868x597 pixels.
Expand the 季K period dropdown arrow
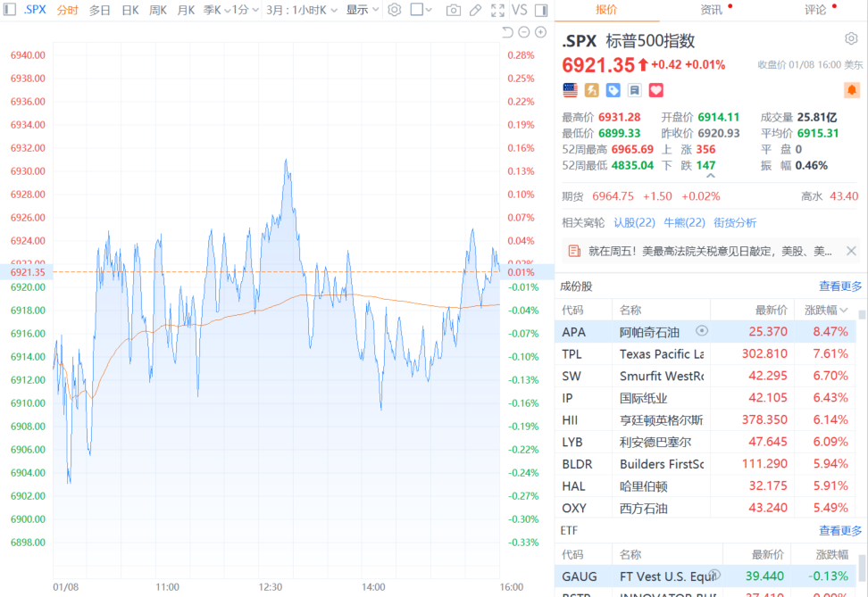pyautogui.click(x=227, y=10)
